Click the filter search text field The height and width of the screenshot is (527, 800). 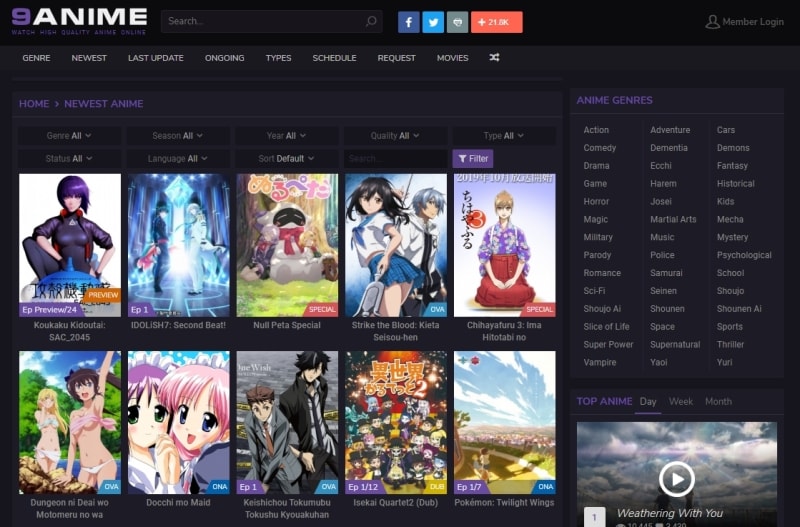point(394,158)
